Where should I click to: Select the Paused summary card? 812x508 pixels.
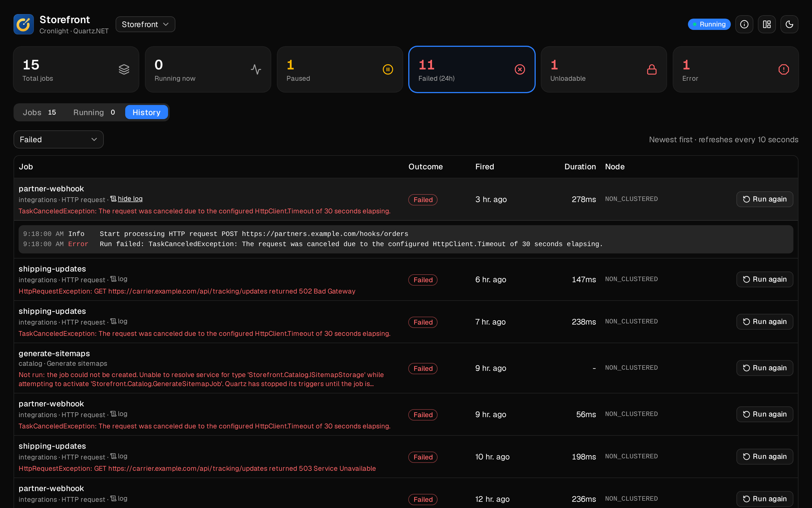coord(340,69)
